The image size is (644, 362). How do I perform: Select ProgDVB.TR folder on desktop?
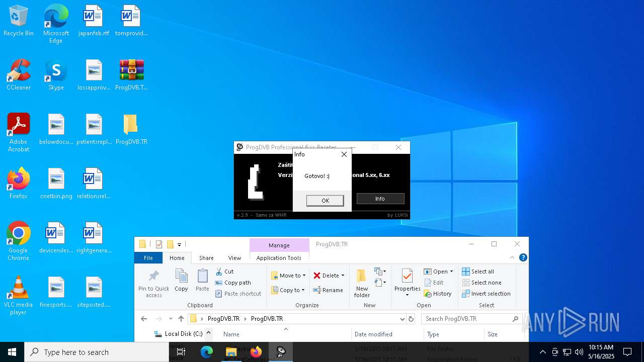pos(131,130)
